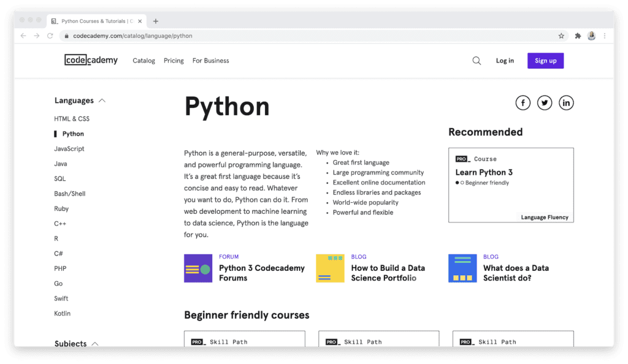Switch to the Catalog menu item
Image resolution: width=628 pixels, height=364 pixels.
click(x=144, y=61)
